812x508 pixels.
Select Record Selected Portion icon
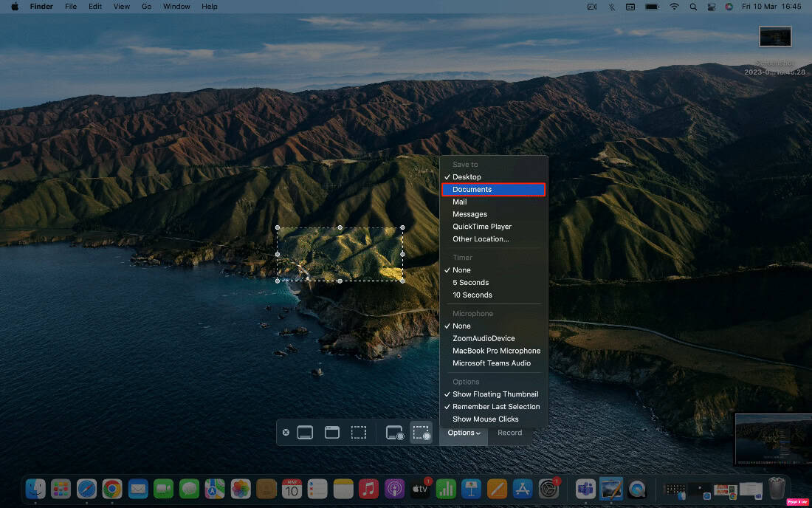coord(421,433)
